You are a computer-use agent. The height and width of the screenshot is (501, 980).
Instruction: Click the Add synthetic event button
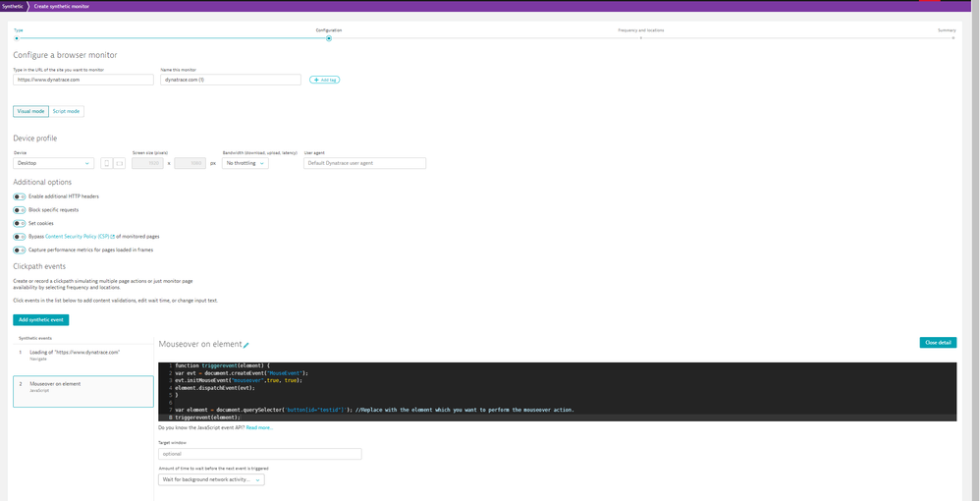click(x=41, y=320)
